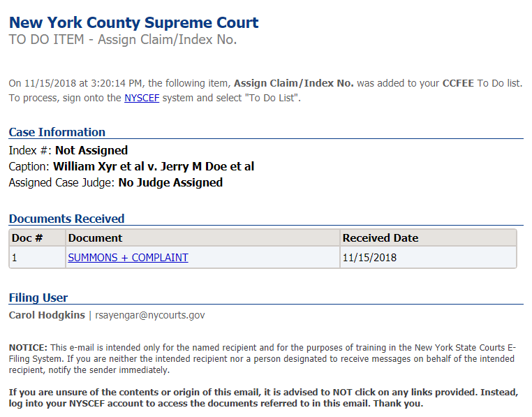
Task: Click the Received Date column header
Action: pyautogui.click(x=380, y=238)
